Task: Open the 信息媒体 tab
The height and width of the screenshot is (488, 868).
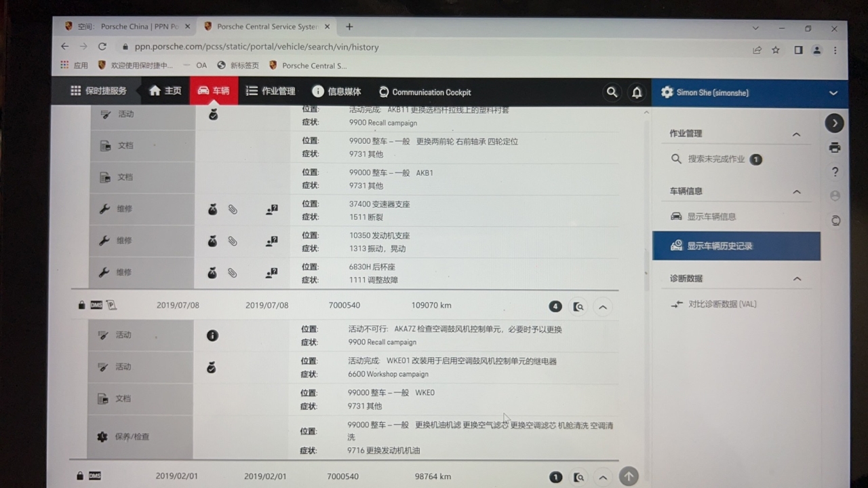Action: 336,92
